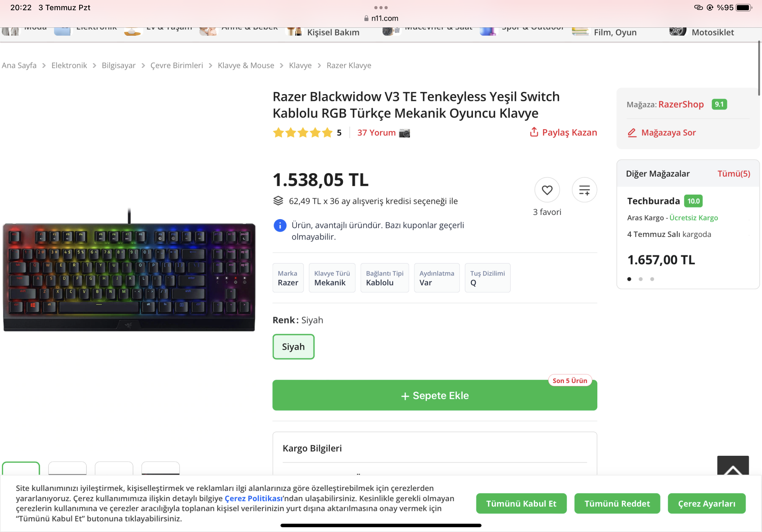Show all stores via Tümü(5) link
Screen dimensions: 762x532
(734, 174)
